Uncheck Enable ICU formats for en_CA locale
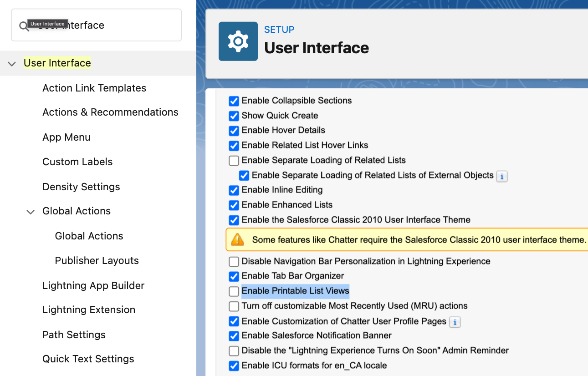The width and height of the screenshot is (588, 376). coord(234,366)
